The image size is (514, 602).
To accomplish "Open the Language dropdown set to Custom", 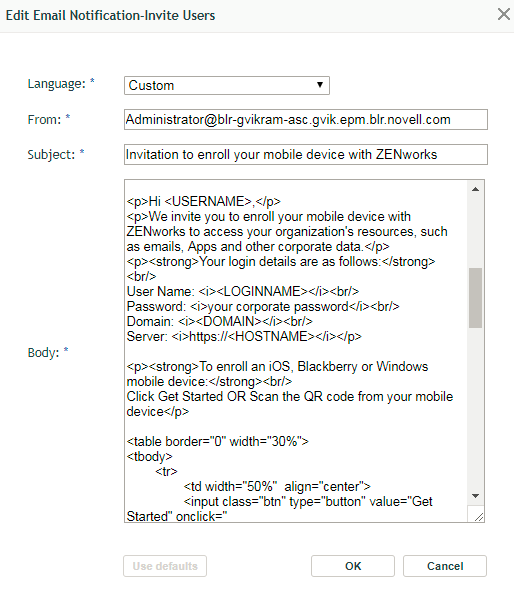I will [x=226, y=85].
